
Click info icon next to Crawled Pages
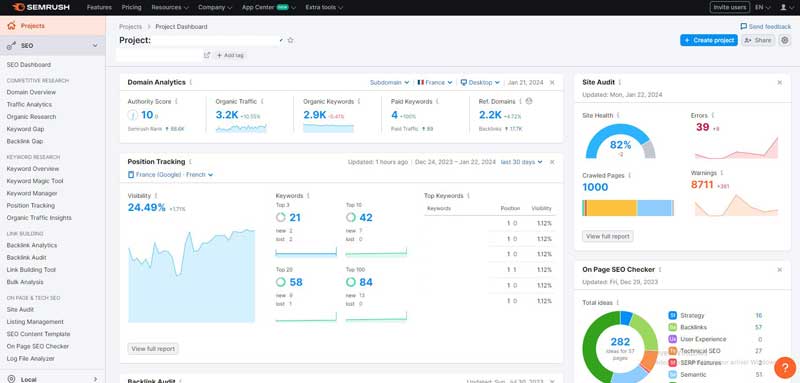tap(630, 175)
